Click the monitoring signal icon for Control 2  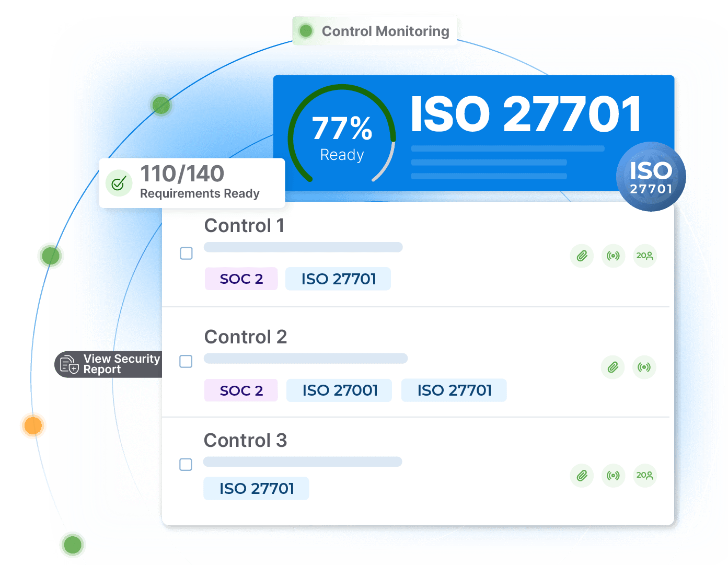(x=644, y=367)
